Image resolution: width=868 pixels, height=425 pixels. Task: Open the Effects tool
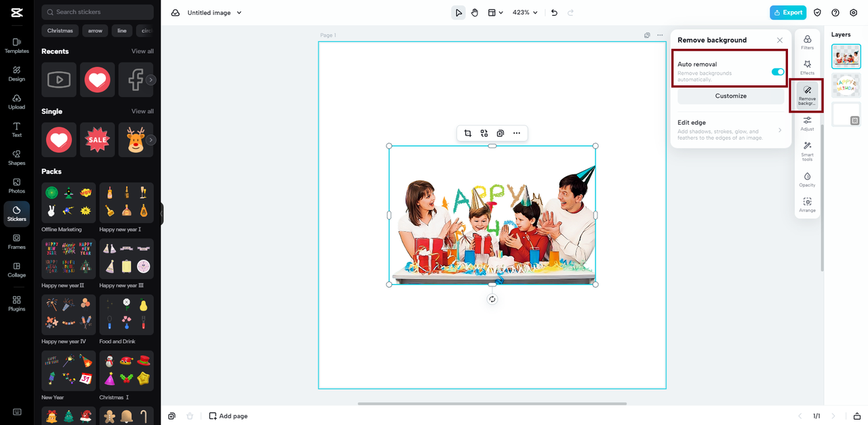[807, 67]
